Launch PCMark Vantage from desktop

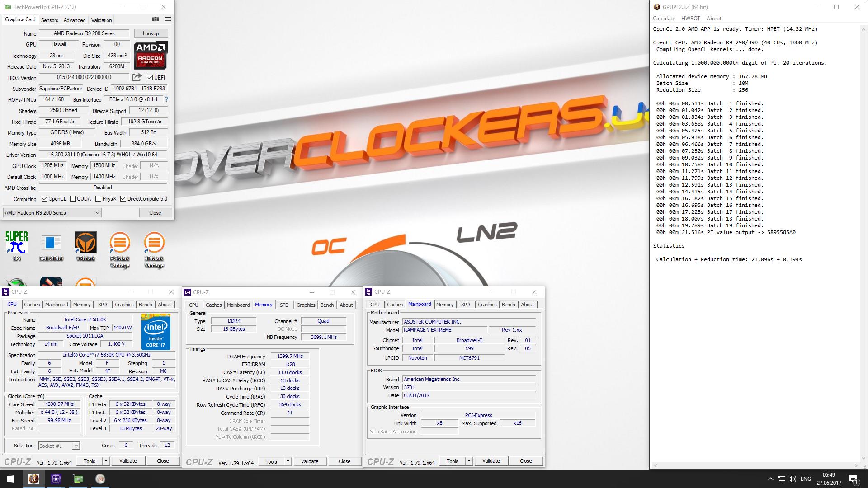[x=120, y=250]
